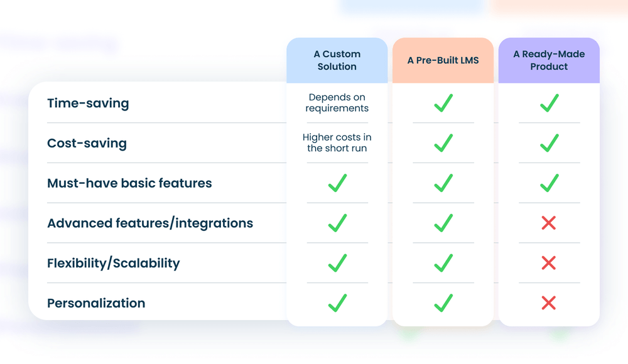This screenshot has height=364, width=628.
Task: Click the Time-saving row label
Action: (88, 104)
